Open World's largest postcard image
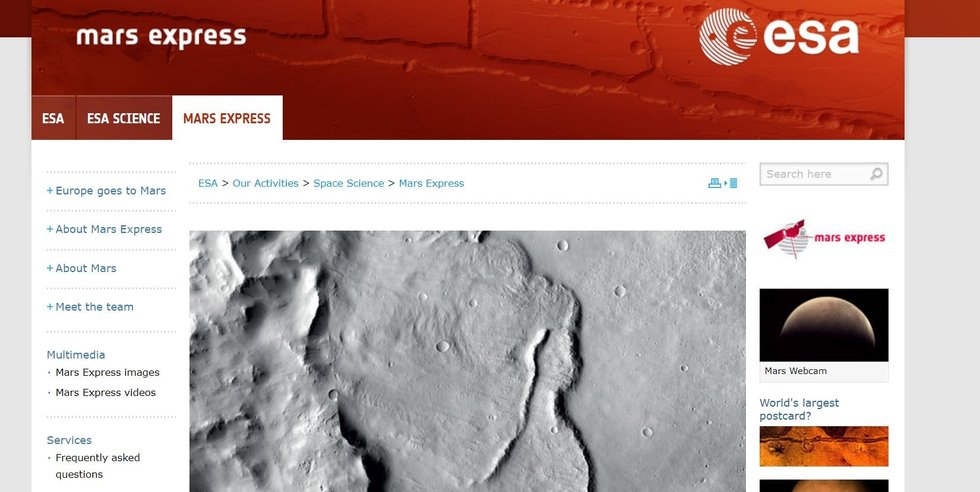 coord(824,446)
